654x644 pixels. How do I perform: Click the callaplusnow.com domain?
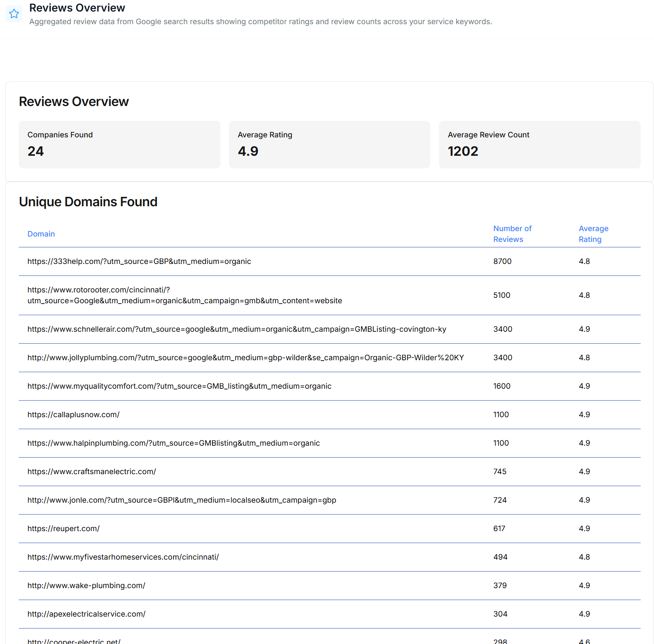(x=74, y=415)
